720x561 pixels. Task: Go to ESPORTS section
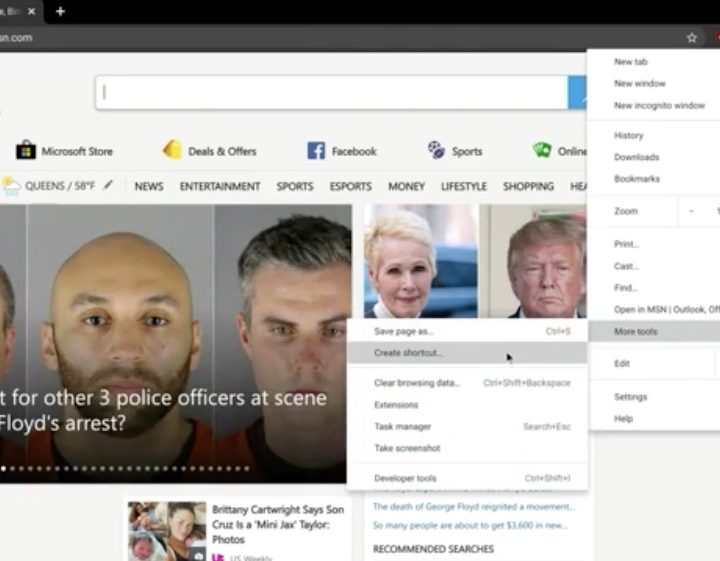pos(350,186)
